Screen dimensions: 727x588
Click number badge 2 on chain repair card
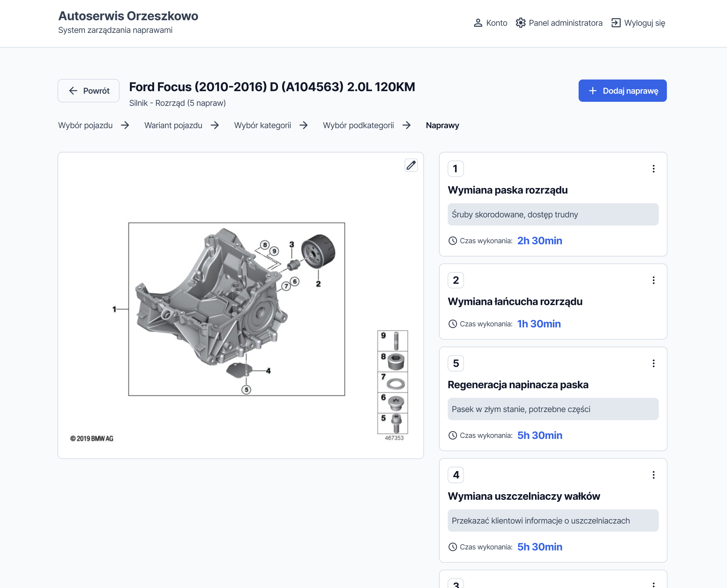click(x=456, y=280)
